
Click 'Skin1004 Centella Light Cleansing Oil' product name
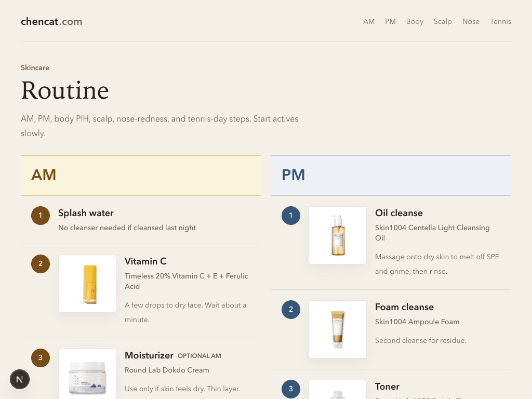coord(432,233)
